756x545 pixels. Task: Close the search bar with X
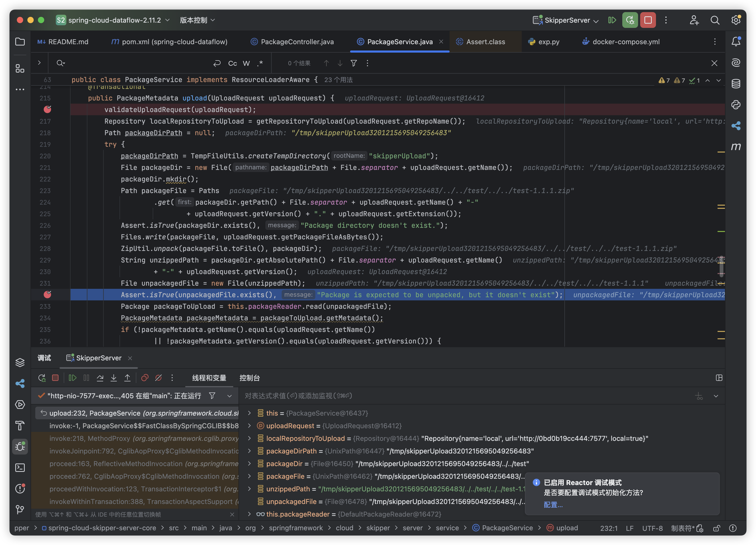[x=714, y=63]
